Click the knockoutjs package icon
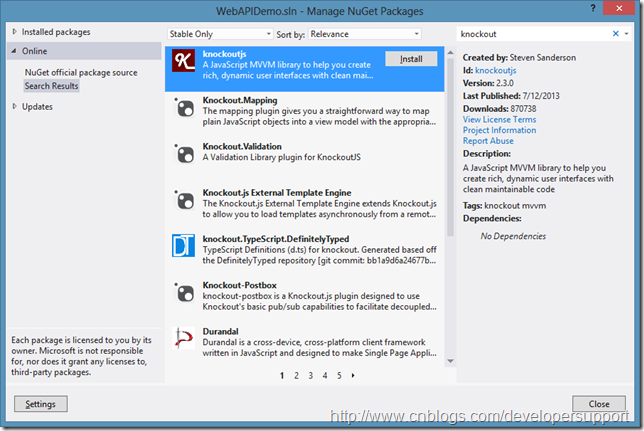Image resolution: width=644 pixels, height=431 pixels. coord(185,63)
